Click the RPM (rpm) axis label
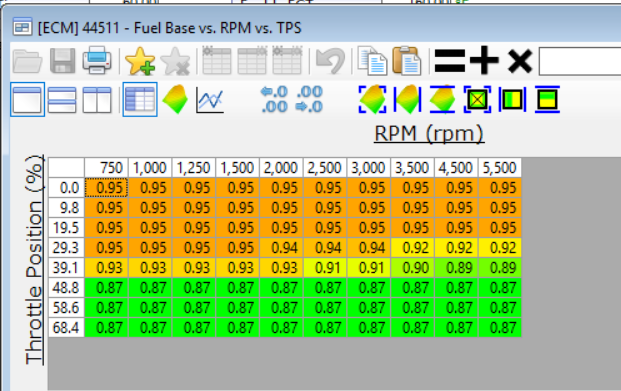Screen dimensions: 621x391 (429, 134)
